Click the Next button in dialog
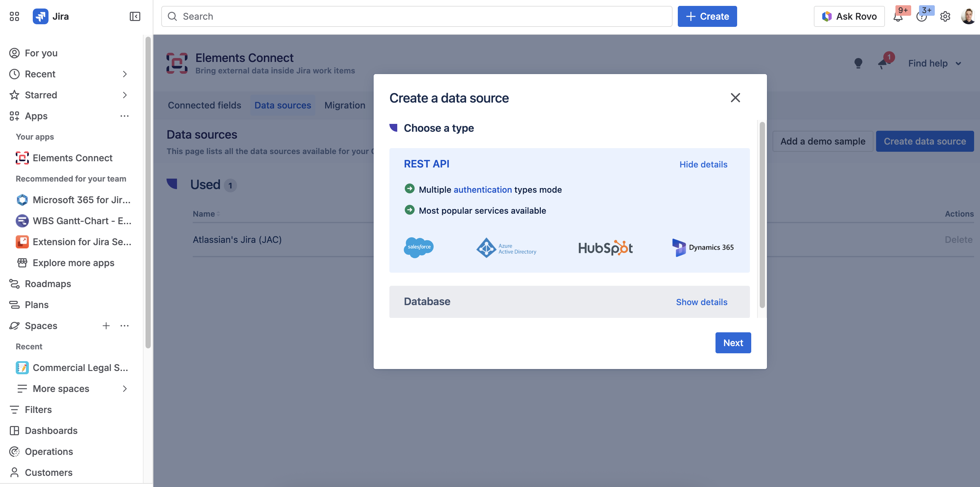This screenshot has height=487, width=980. pos(733,343)
